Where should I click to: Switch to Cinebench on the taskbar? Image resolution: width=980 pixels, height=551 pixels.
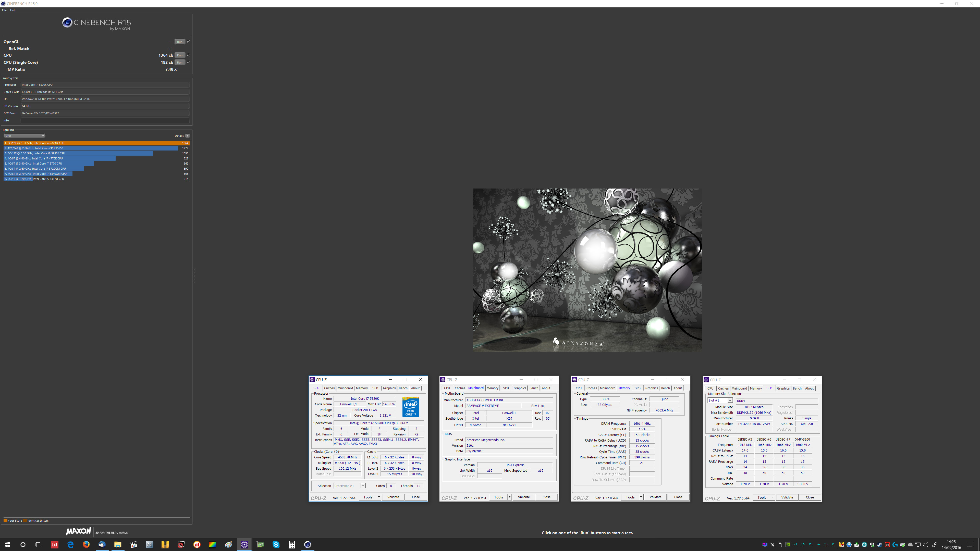[308, 545]
